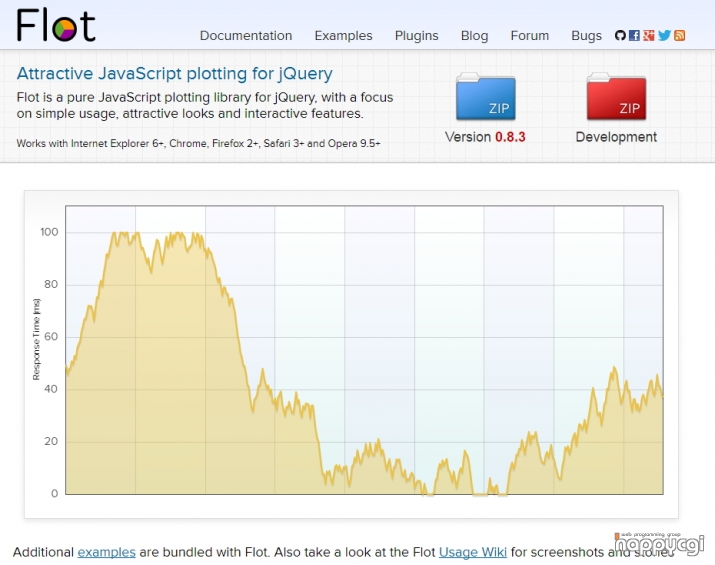Click the '40' y-axis tick label
The height and width of the screenshot is (565, 715).
pyautogui.click(x=51, y=389)
